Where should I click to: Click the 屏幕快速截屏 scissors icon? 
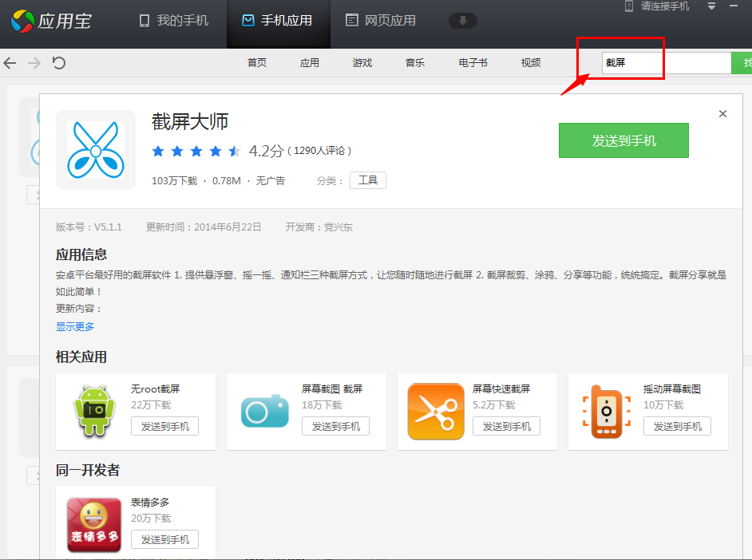pos(436,411)
